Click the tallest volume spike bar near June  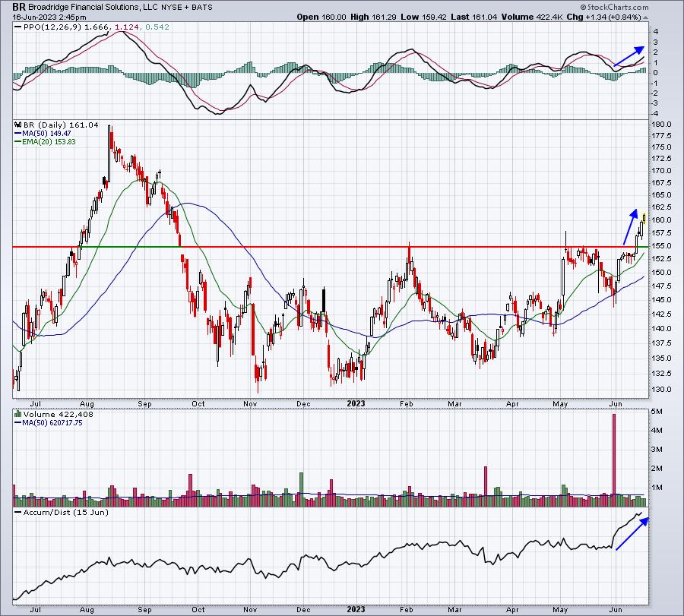[614, 460]
